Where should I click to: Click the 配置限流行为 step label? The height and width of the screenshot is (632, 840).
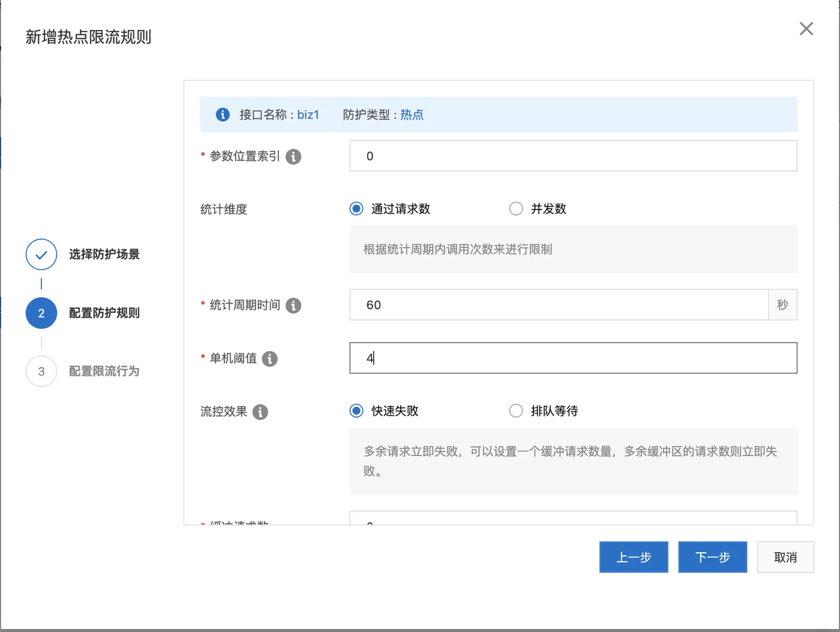click(104, 372)
